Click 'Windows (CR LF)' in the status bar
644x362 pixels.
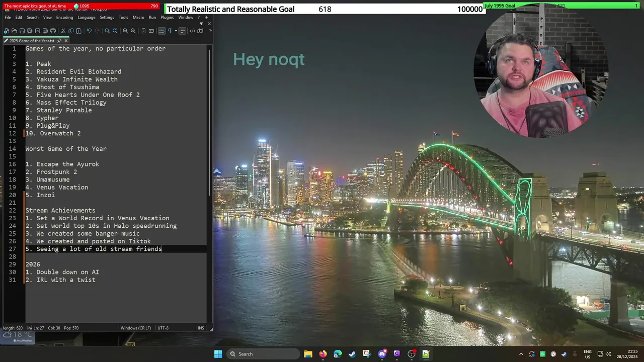click(136, 328)
